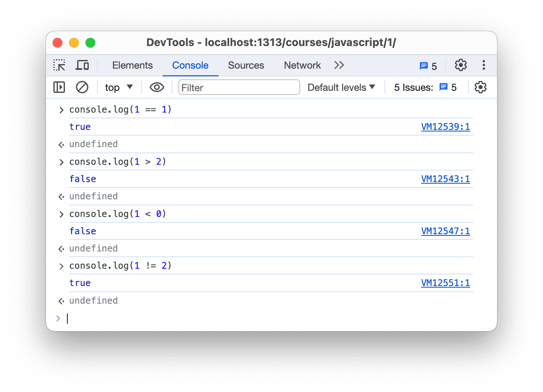This screenshot has width=543, height=392.
Task: Open the top JavaScript context dropdown
Action: click(x=119, y=87)
